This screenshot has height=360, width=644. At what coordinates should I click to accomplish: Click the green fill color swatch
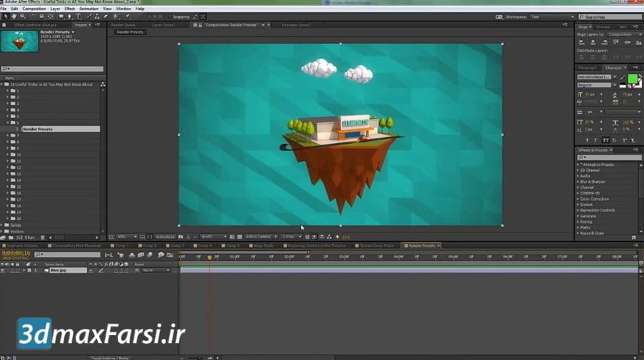tap(632, 79)
